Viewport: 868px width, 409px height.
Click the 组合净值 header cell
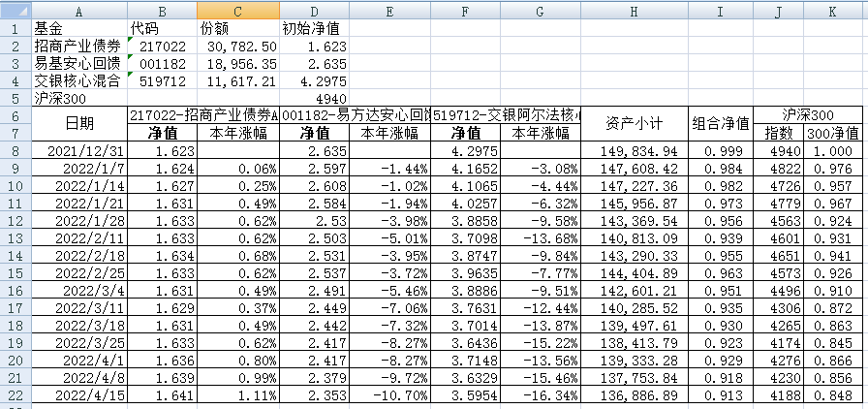[x=720, y=125]
